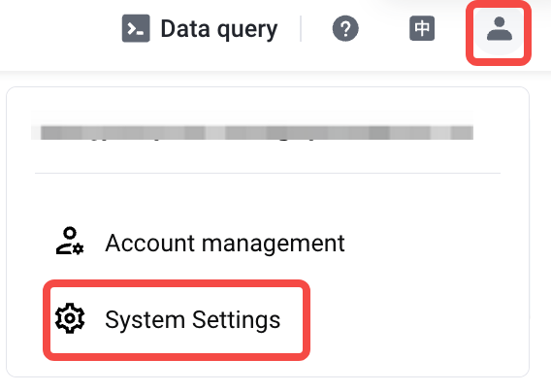Image resolution: width=551 pixels, height=392 pixels.
Task: Click the "System Settings" text label
Action: (x=193, y=320)
